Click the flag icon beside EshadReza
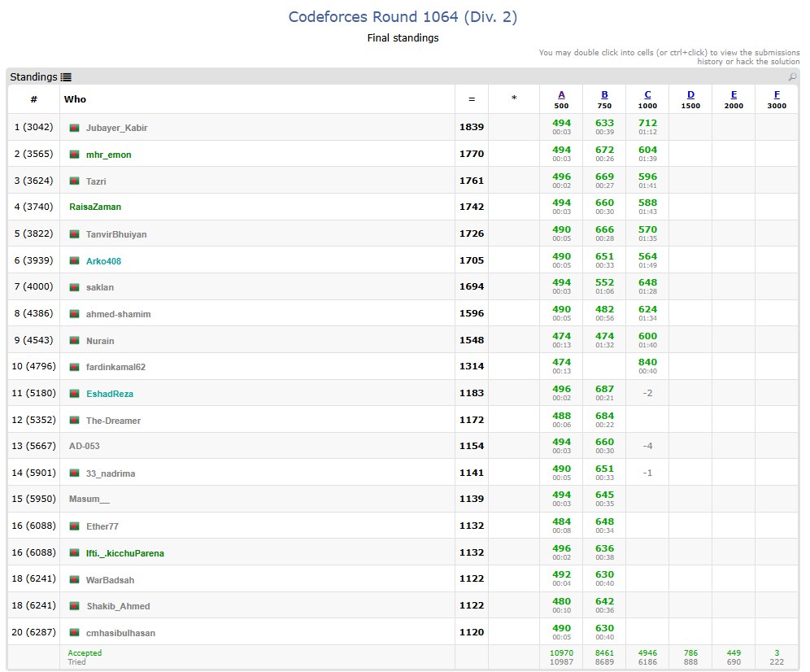The height and width of the screenshot is (672, 810). point(74,394)
